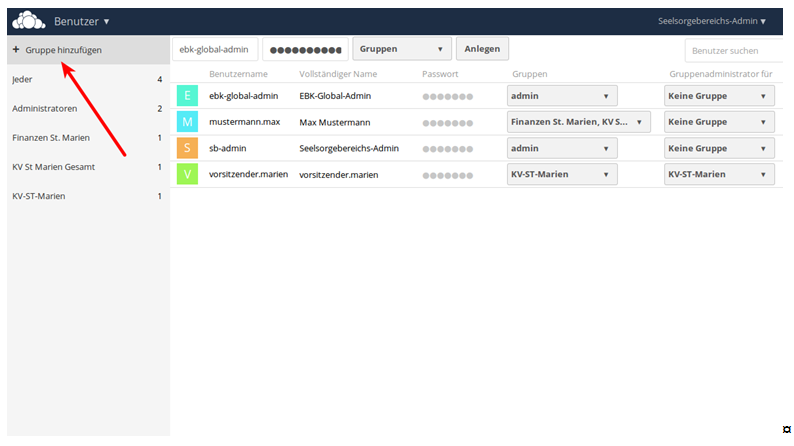Focus the Benutzer suchen search box
Image resolution: width=794 pixels, height=446 pixels.
[734, 51]
